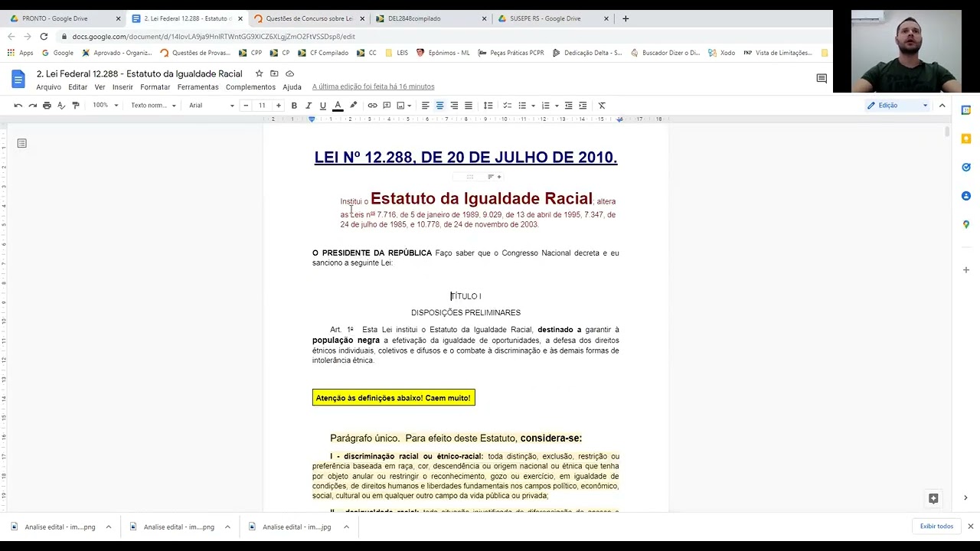Toggle italic formatting

(x=309, y=106)
